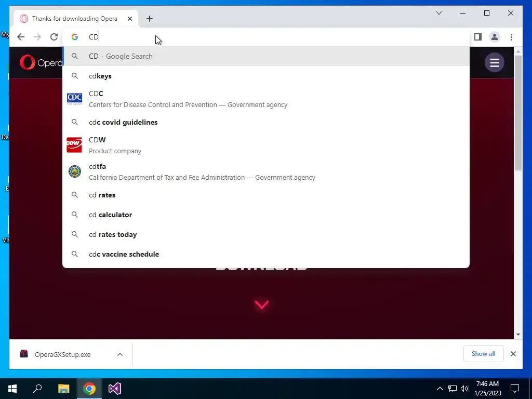Open the Opera hamburger menu button
The width and height of the screenshot is (532, 399).
(x=495, y=62)
